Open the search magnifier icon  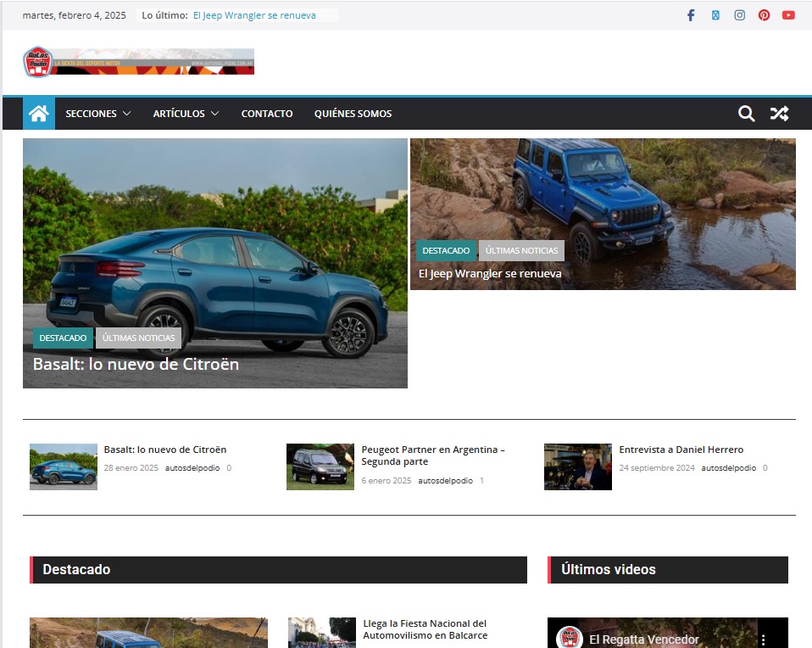746,113
